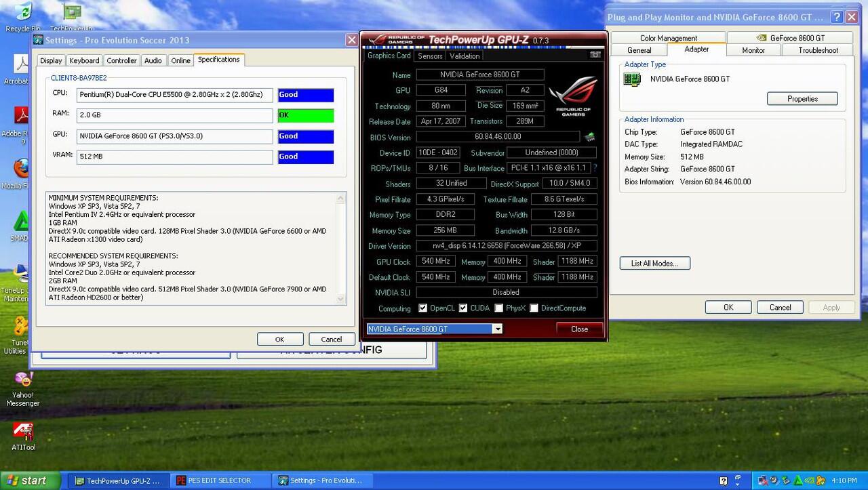868x490 pixels.
Task: Click Cancel in PES Settings window
Action: [x=332, y=340]
